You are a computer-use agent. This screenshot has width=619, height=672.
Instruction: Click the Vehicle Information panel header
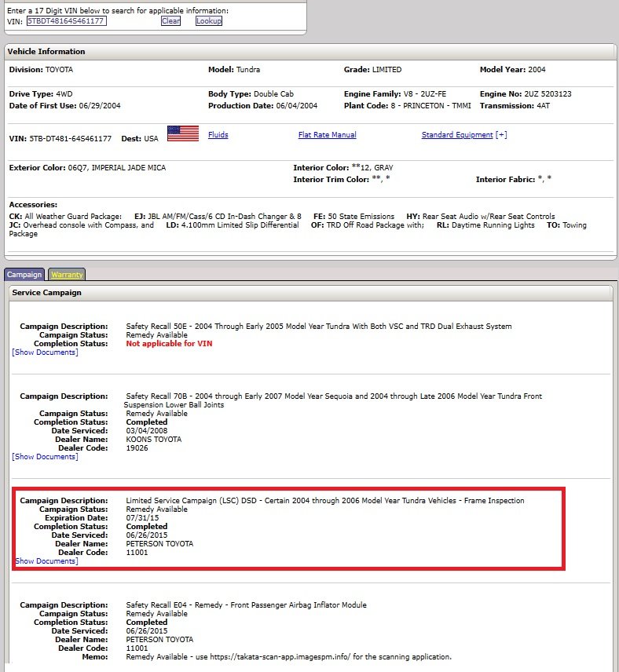[310, 52]
